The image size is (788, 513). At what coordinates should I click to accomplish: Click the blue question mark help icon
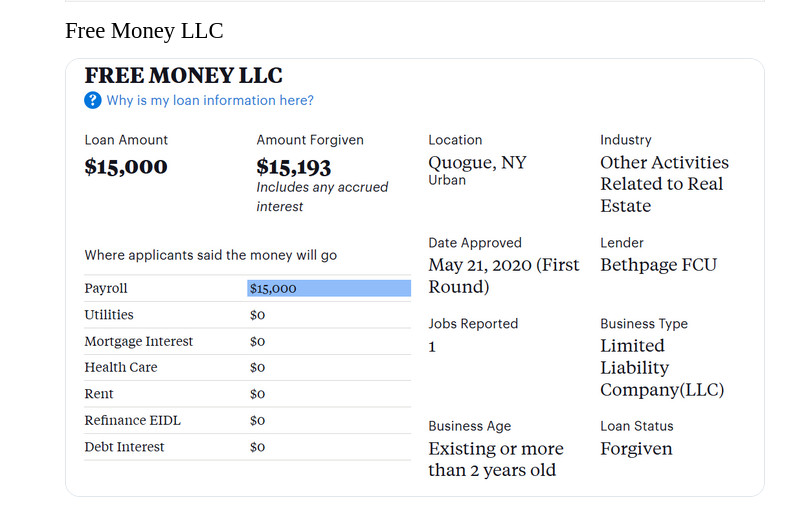point(93,100)
